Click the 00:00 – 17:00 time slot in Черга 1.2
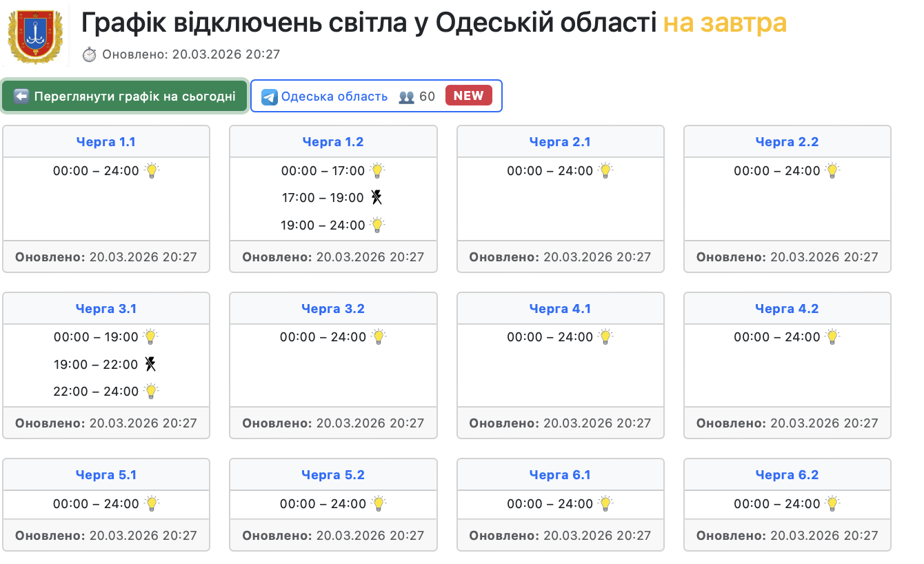The height and width of the screenshot is (564, 924). tap(323, 170)
